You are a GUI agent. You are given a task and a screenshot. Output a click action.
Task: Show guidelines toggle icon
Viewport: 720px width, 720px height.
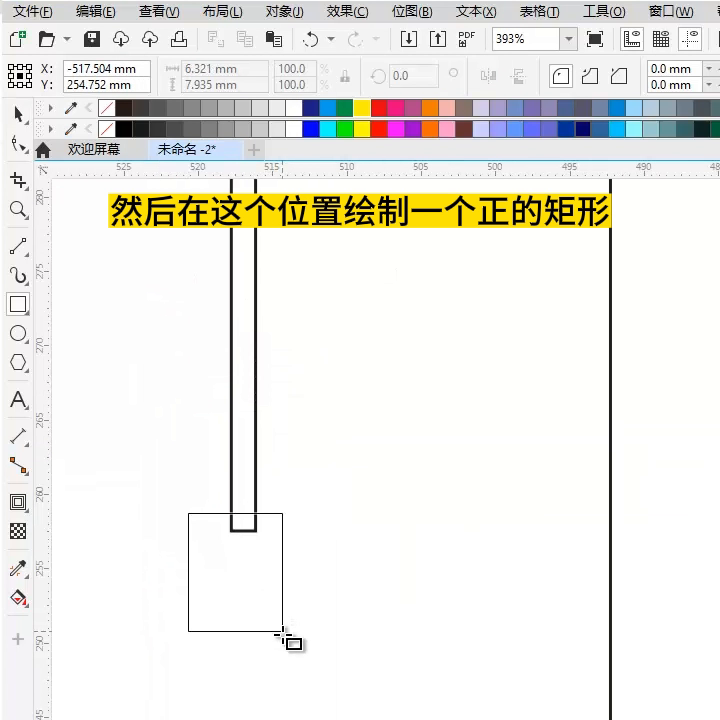[x=690, y=39]
